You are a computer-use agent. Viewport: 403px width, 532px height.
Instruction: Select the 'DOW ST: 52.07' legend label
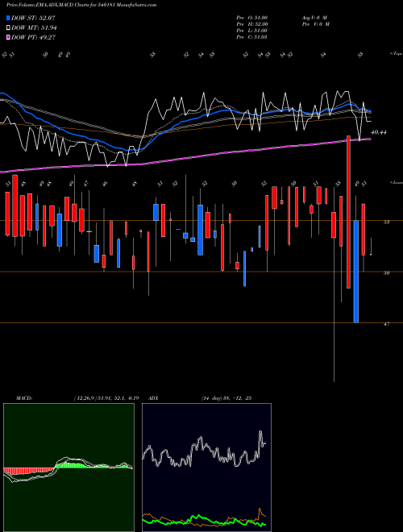pyautogui.click(x=33, y=18)
